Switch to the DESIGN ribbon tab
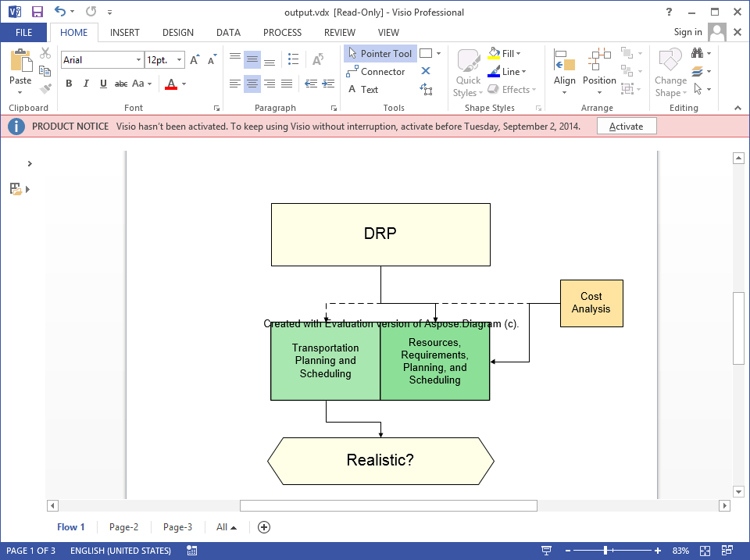 point(178,33)
